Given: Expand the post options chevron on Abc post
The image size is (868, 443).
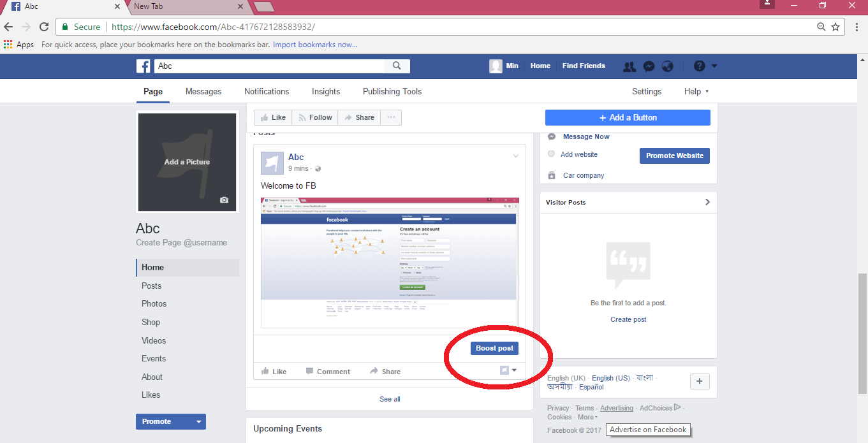Looking at the screenshot, I should coord(516,156).
